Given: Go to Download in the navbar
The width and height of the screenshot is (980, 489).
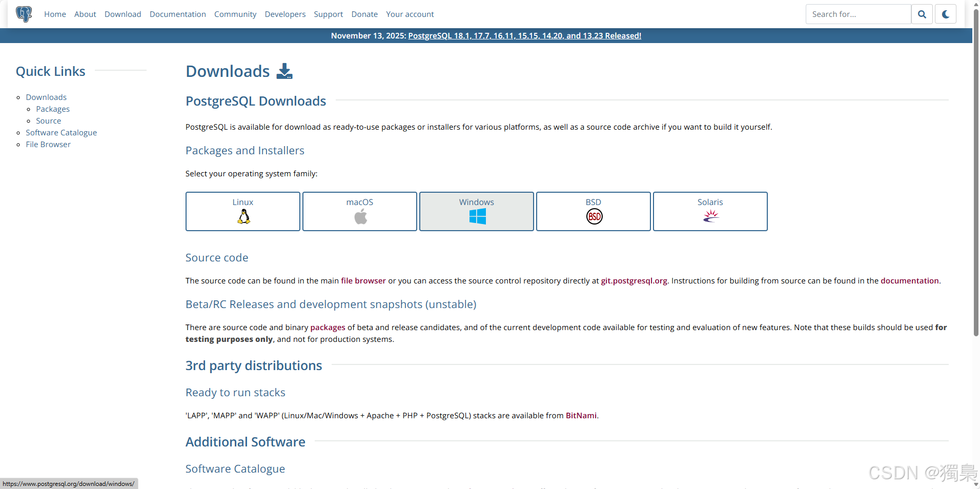Looking at the screenshot, I should point(123,14).
